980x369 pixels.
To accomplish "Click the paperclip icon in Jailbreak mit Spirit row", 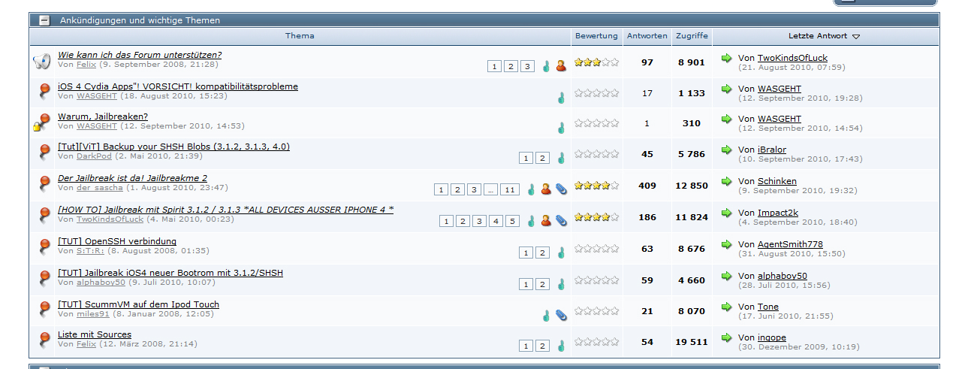I will [x=561, y=221].
